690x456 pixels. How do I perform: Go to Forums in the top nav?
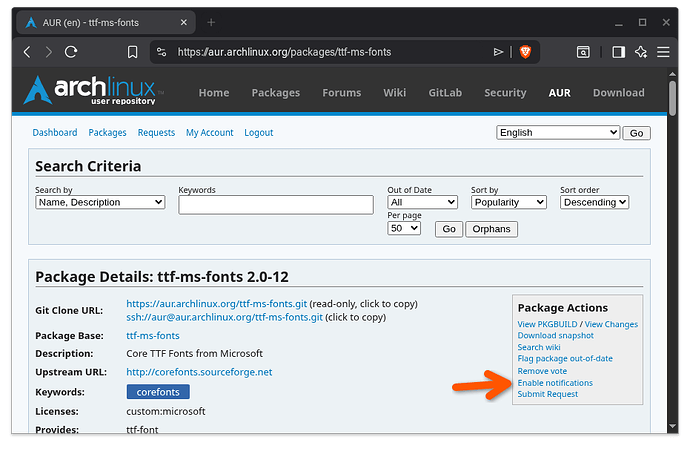tap(341, 93)
